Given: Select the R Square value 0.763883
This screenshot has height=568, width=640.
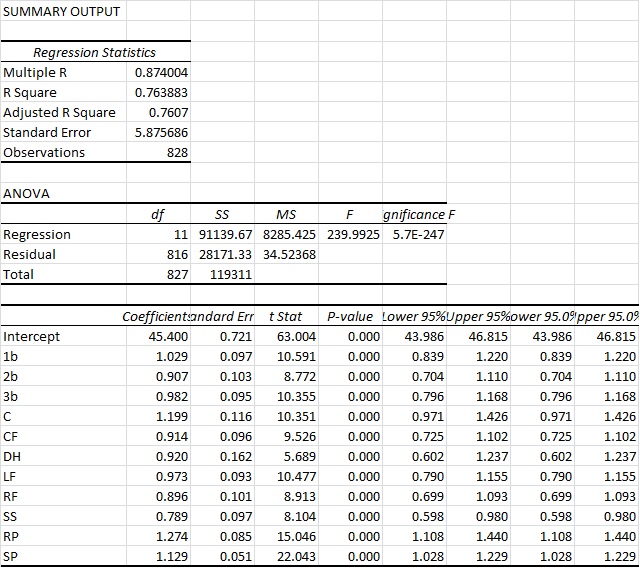Looking at the screenshot, I should click(161, 92).
